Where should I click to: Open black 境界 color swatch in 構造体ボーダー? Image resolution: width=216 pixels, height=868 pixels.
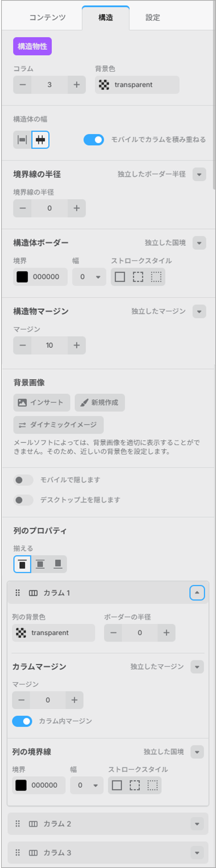tap(22, 277)
